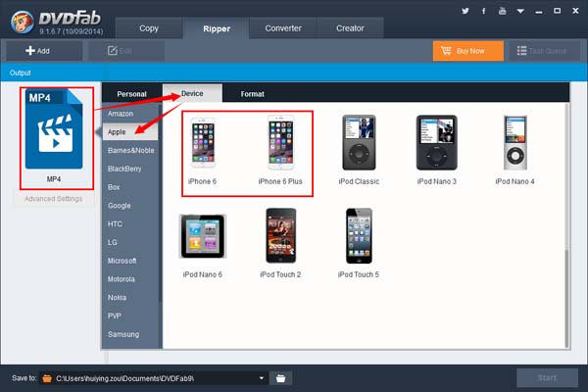Screen dimensions: 588x392
Task: Choose the iPod Touch 2 device icon
Action: click(x=281, y=235)
